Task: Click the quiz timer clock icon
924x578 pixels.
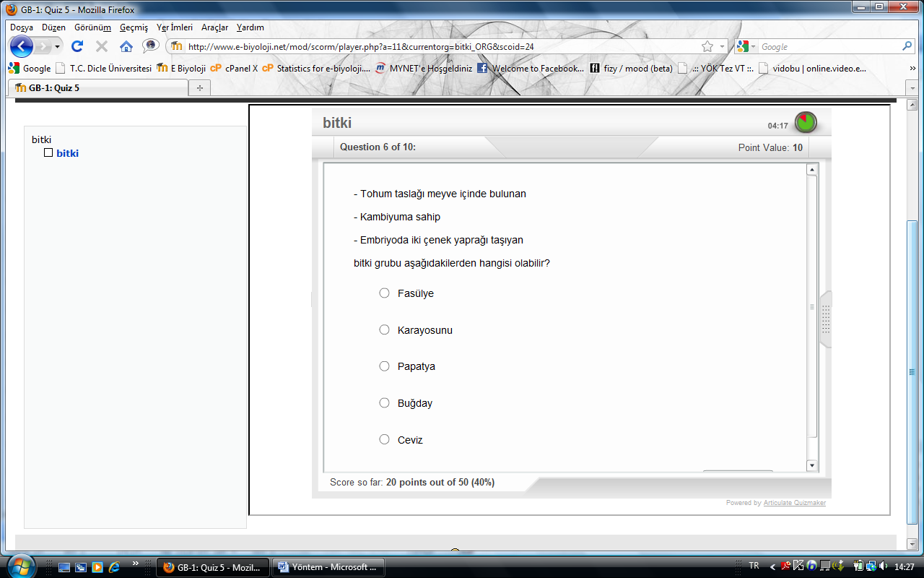Action: click(x=806, y=122)
